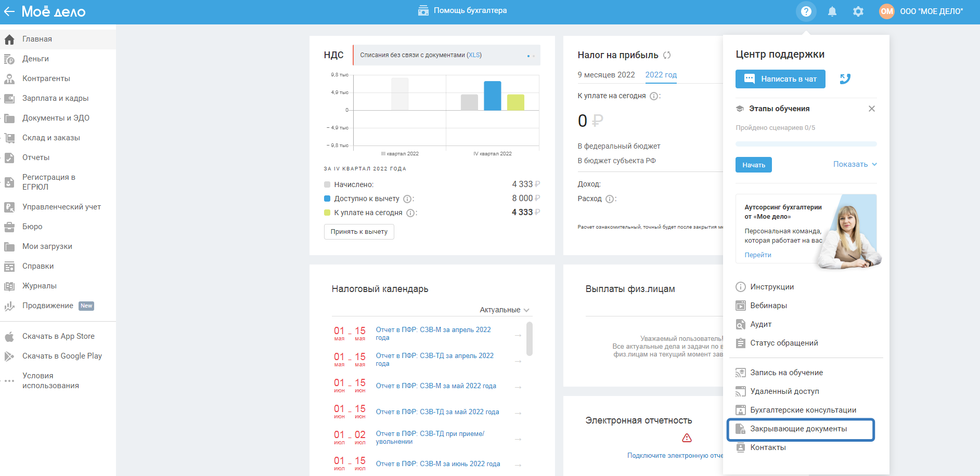Click the Инструкции info icon
This screenshot has height=476, width=980.
tap(741, 287)
